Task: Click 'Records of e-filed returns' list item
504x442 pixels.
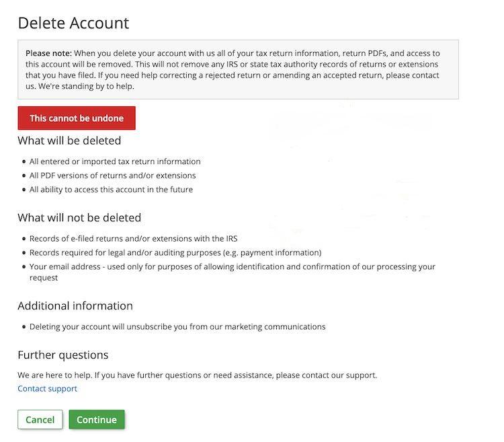Action: point(133,238)
